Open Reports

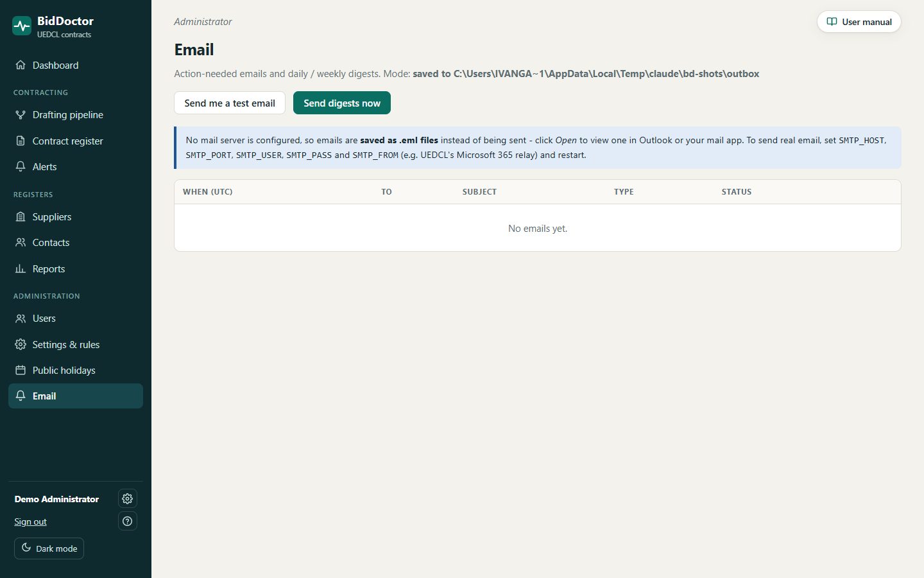(76, 268)
